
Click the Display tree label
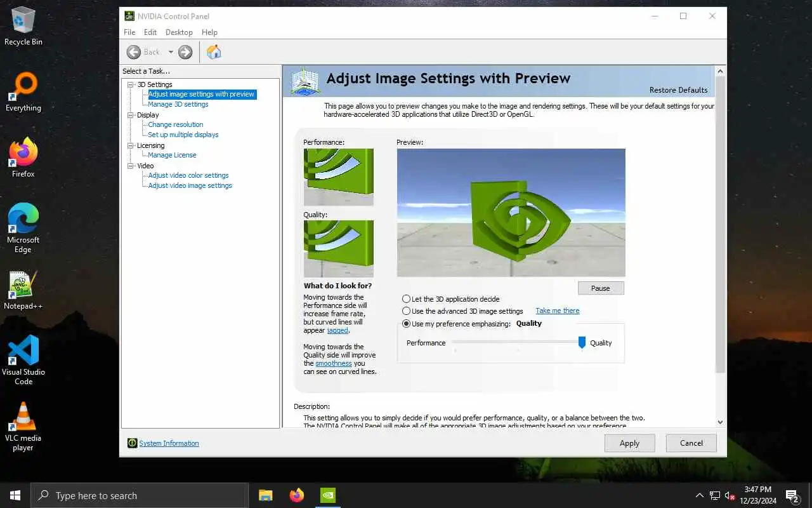point(148,115)
